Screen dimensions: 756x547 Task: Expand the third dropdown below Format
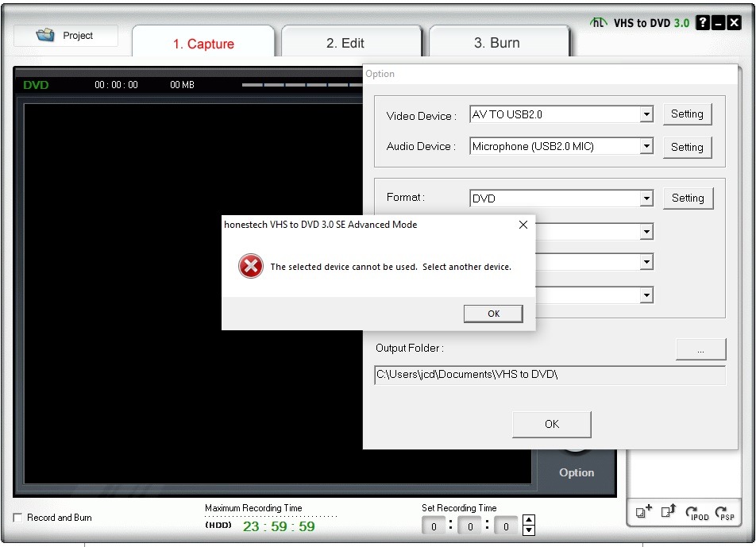[x=646, y=295]
